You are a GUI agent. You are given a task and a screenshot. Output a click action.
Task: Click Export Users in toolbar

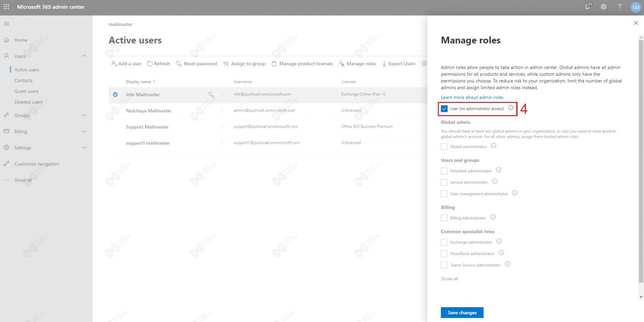click(398, 64)
